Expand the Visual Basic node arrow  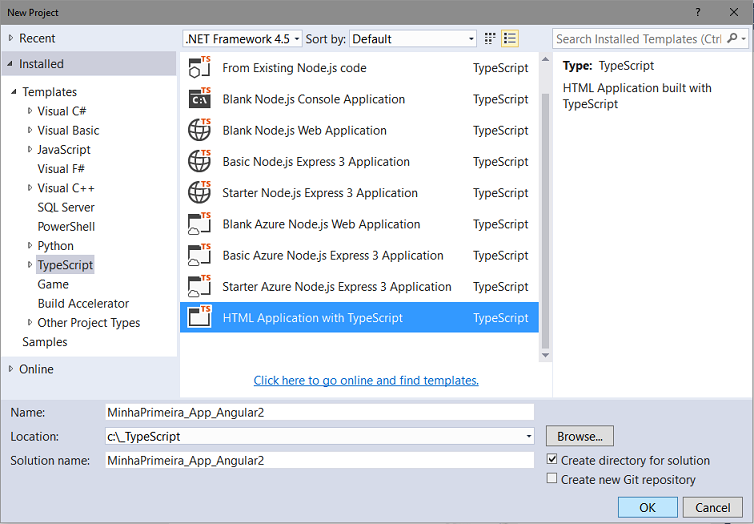tap(30, 130)
